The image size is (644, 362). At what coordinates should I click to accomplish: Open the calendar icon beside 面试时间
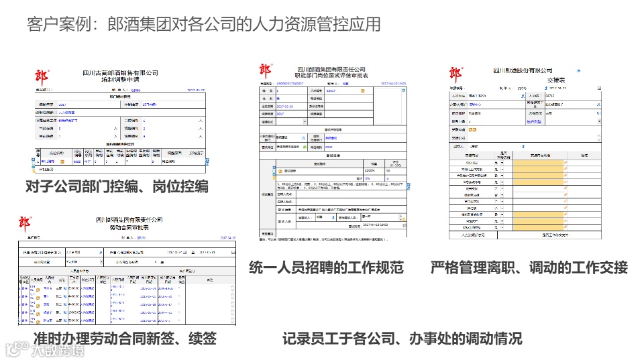pyautogui.click(x=405, y=226)
